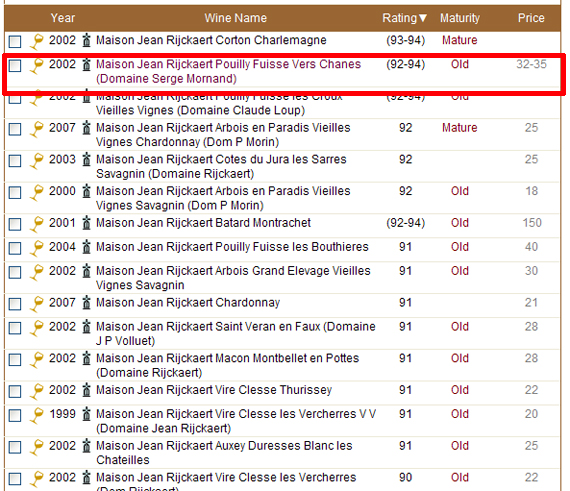Click wine glass icon for Vire Clesse Thurissey
This screenshot has width=570, height=491.
coord(37,391)
